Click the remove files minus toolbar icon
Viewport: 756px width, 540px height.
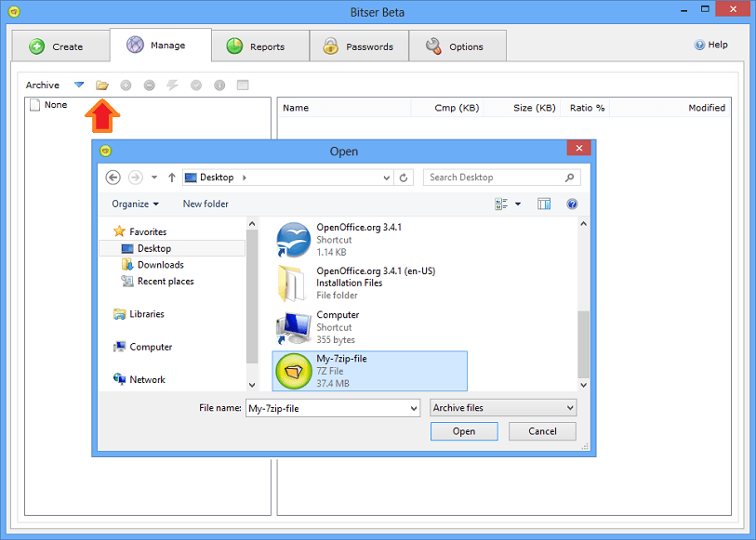pos(150,86)
